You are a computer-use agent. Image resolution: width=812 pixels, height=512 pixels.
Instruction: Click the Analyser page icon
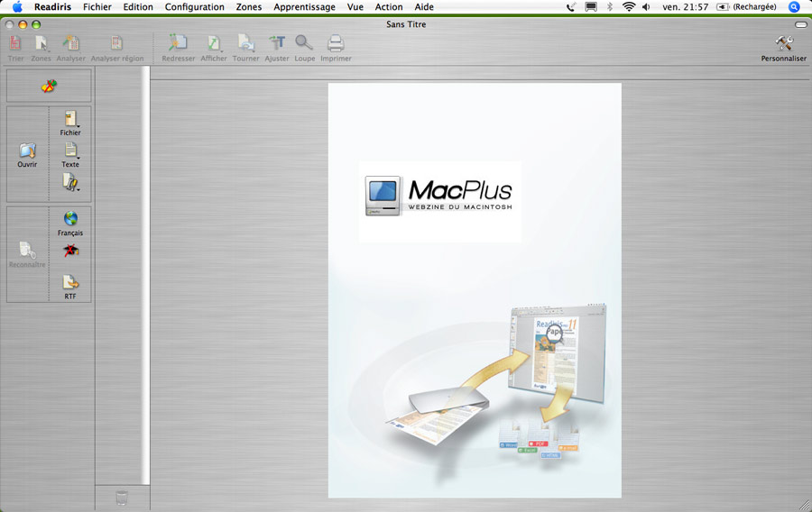tap(71, 44)
